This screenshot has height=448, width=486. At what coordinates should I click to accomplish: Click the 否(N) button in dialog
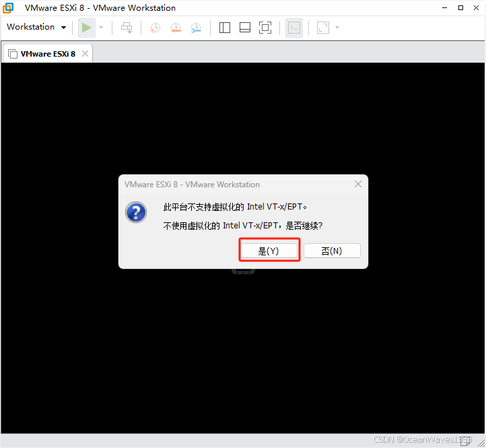coord(332,251)
